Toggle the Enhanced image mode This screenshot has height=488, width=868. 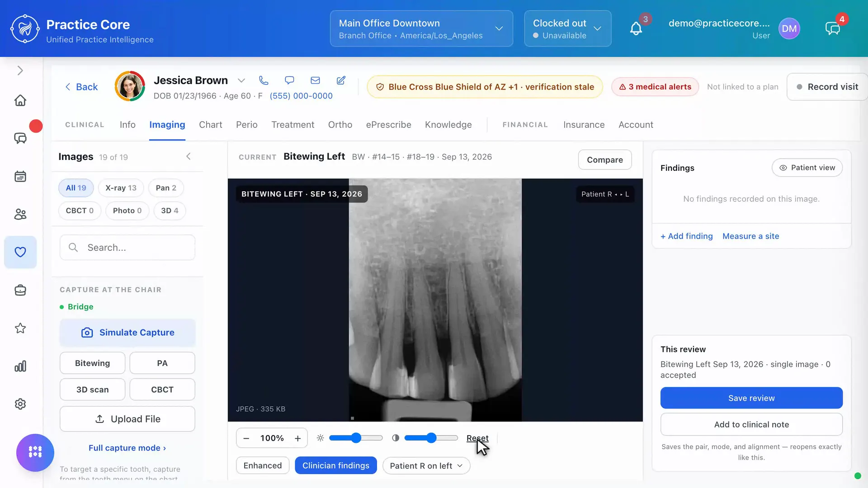[263, 465]
